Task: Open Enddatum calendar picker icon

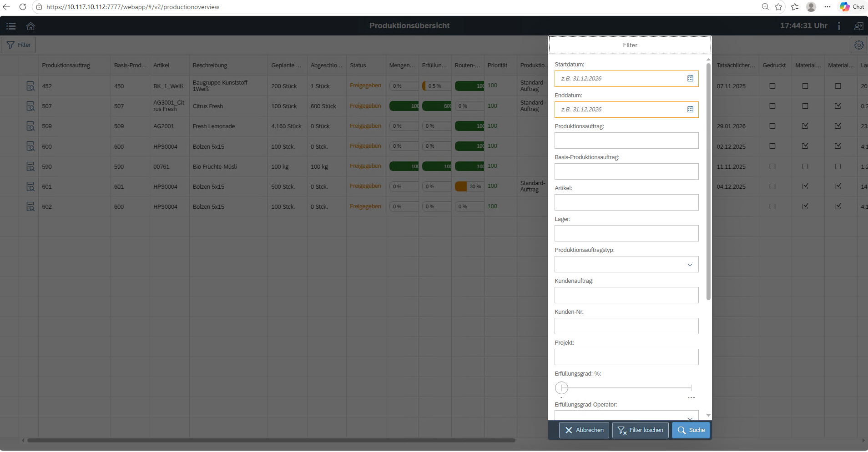Action: [x=690, y=110]
